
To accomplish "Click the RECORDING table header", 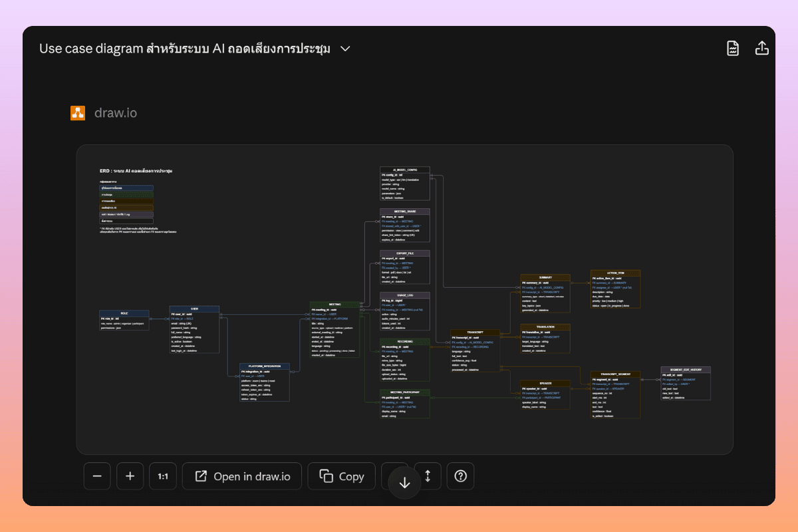I will point(405,342).
